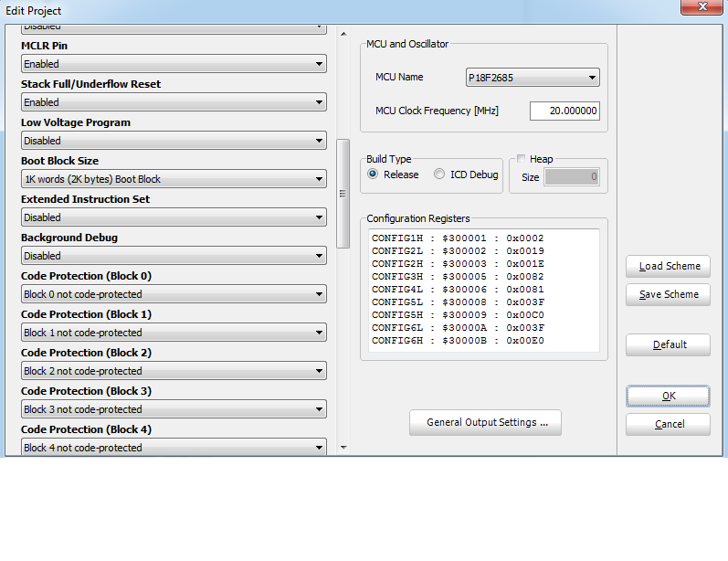Select the CONFIG6L register line
728x561 pixels.
click(x=458, y=328)
